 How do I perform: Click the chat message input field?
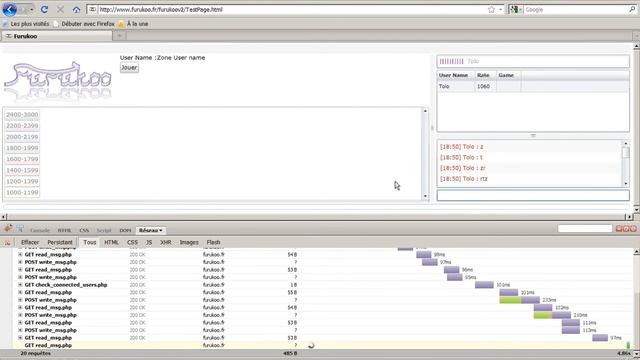pyautogui.click(x=533, y=195)
